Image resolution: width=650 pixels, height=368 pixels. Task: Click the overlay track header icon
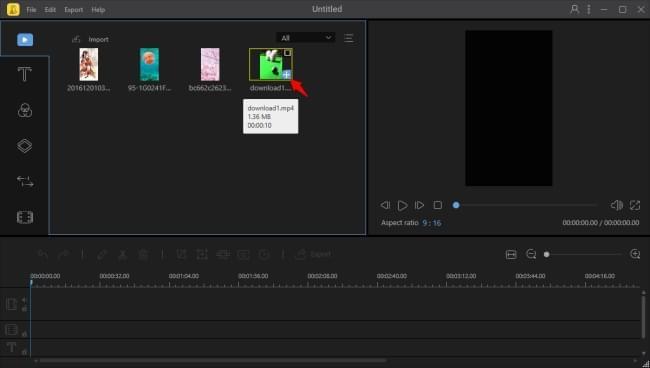click(x=12, y=330)
